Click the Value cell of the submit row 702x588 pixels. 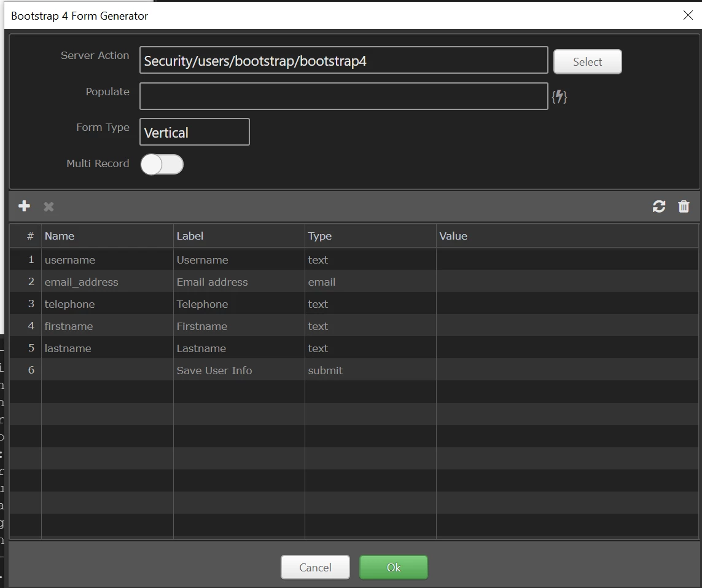tap(567, 370)
